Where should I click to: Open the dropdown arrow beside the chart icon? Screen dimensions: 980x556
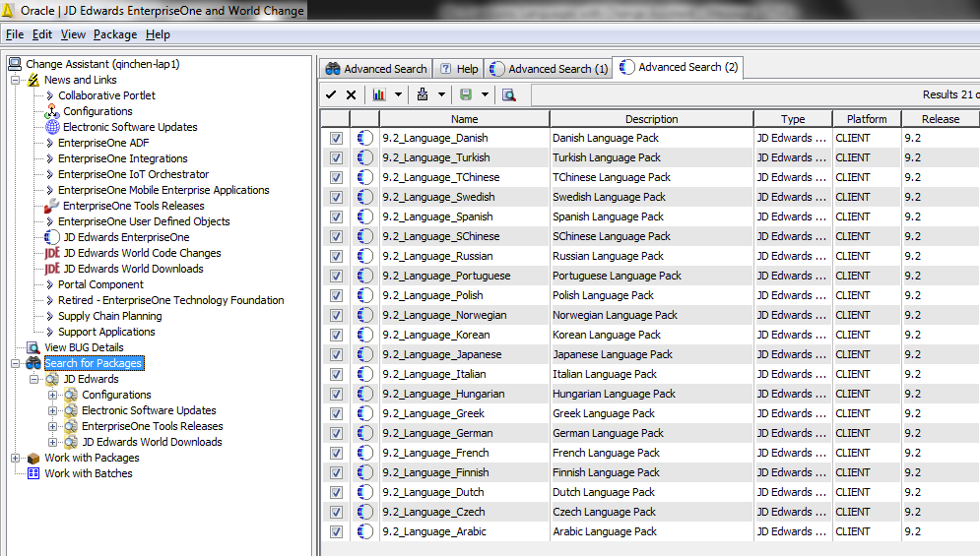[x=398, y=95]
